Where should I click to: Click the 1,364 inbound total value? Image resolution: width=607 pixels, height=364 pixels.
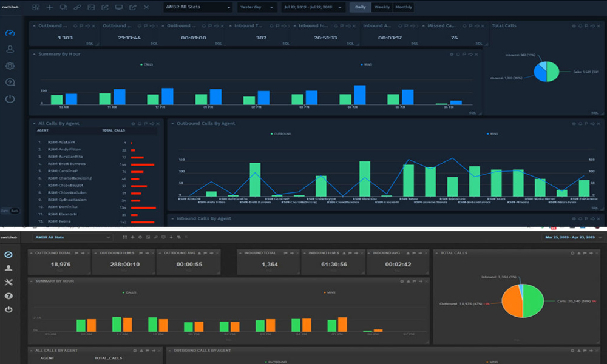coord(270,265)
